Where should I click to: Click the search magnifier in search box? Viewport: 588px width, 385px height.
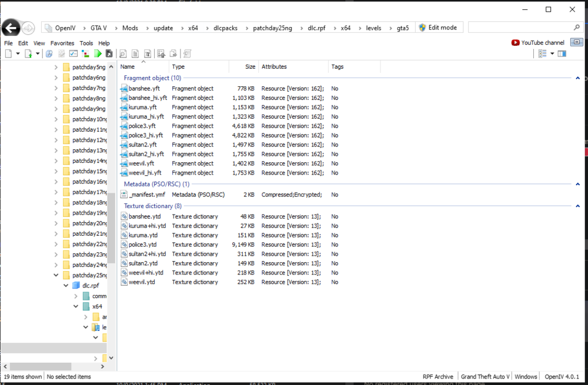point(576,28)
